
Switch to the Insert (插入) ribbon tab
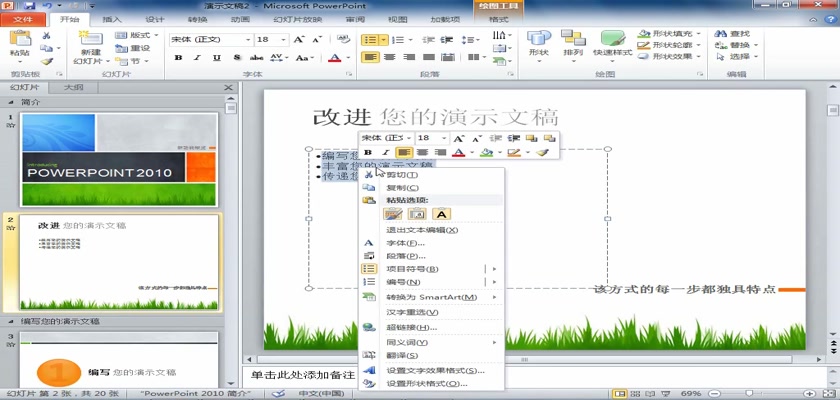(112, 20)
